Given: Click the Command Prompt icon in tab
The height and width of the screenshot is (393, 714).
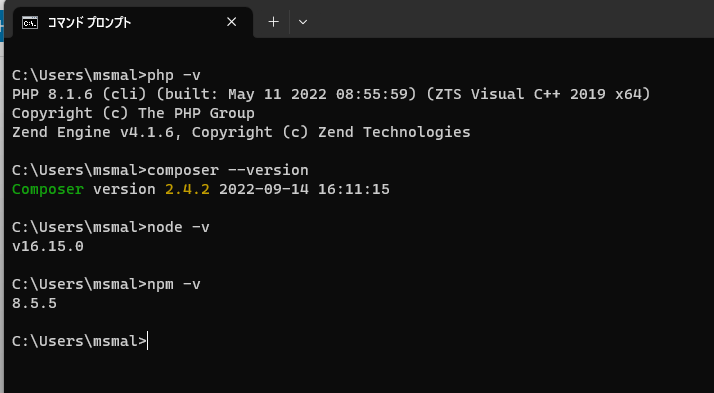Looking at the screenshot, I should click(x=30, y=22).
